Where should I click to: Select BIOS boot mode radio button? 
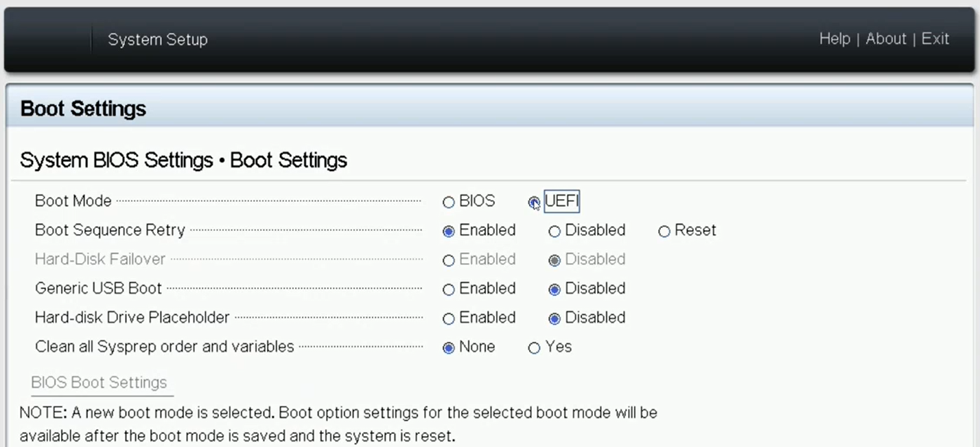(449, 203)
